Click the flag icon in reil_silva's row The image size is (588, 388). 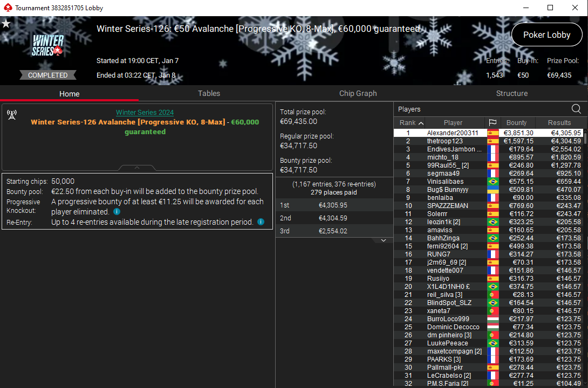point(493,295)
